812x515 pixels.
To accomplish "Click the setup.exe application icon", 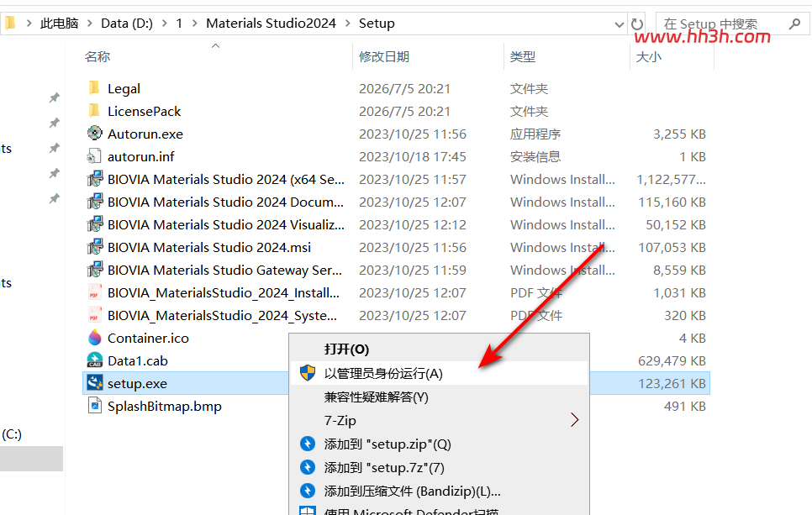I will coord(95,383).
